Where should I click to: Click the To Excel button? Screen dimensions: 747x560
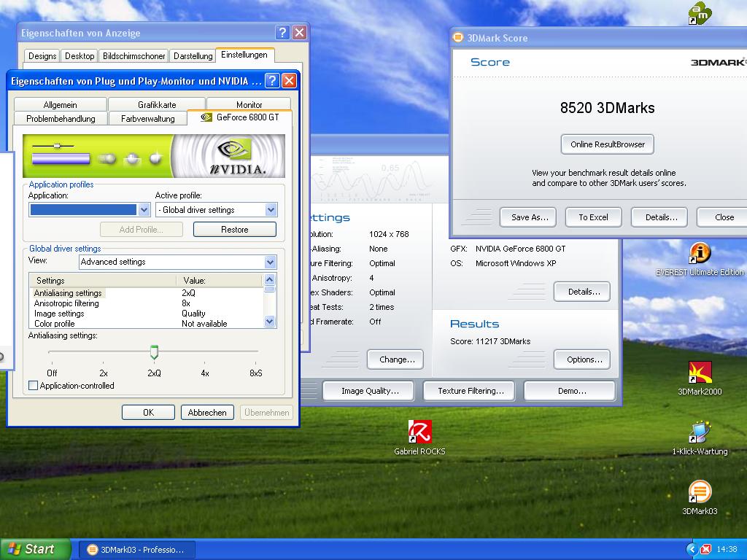593,217
